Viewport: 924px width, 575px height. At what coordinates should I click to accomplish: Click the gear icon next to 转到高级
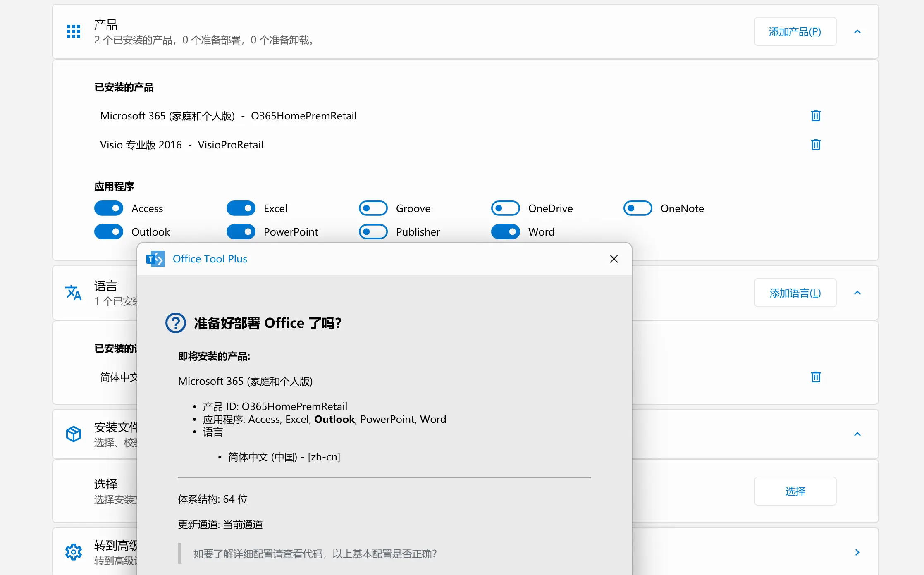[73, 551]
